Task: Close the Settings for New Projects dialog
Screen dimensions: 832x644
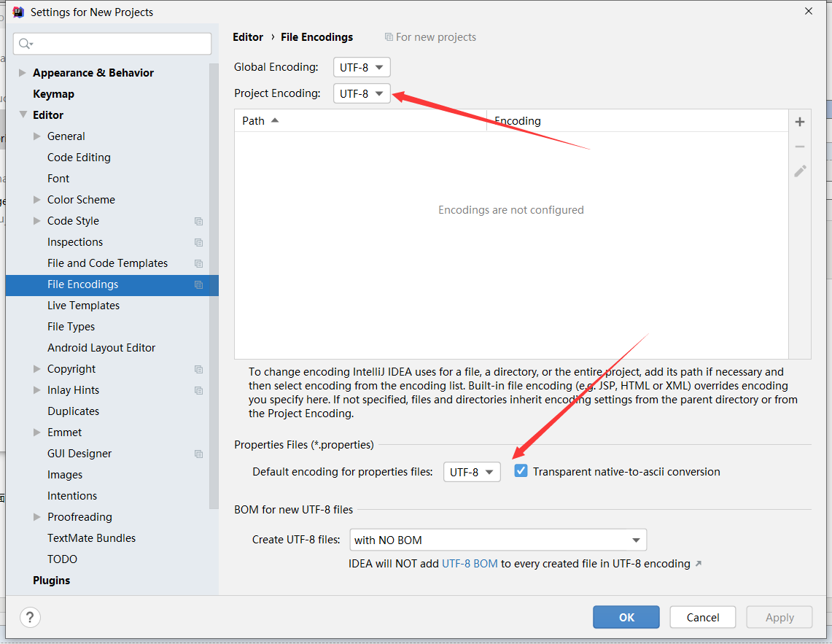Action: coord(808,11)
